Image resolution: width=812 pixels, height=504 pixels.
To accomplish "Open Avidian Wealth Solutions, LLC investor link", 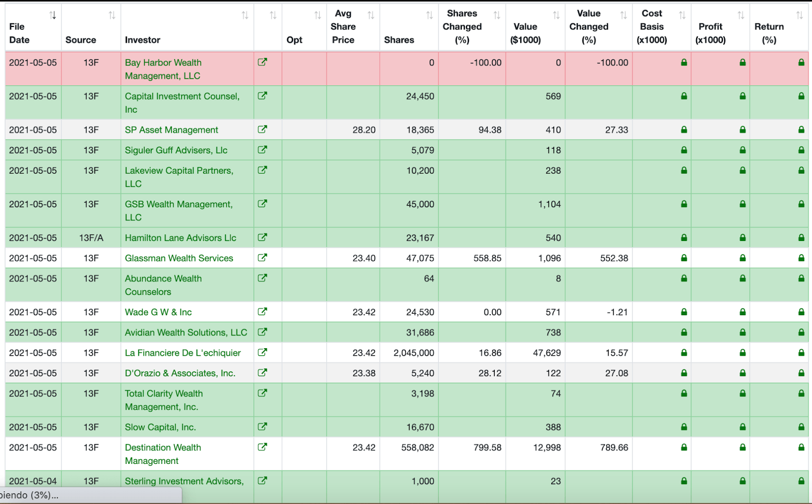I will tap(186, 332).
